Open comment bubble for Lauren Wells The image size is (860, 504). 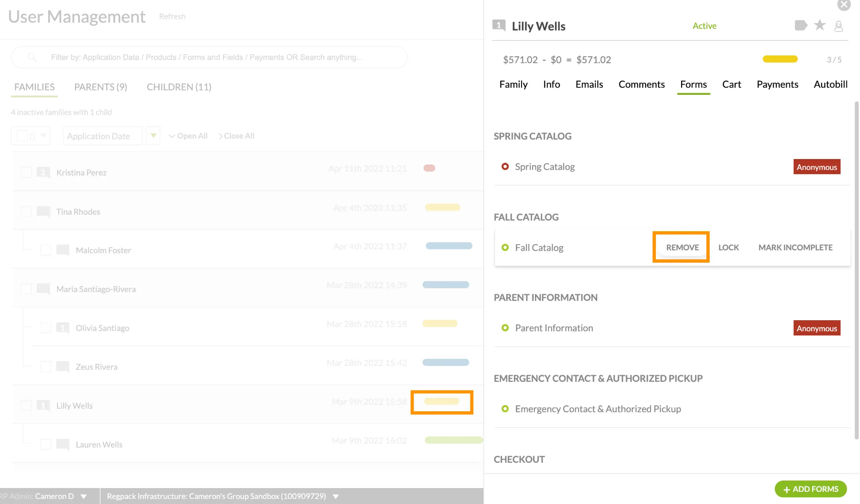(x=63, y=444)
